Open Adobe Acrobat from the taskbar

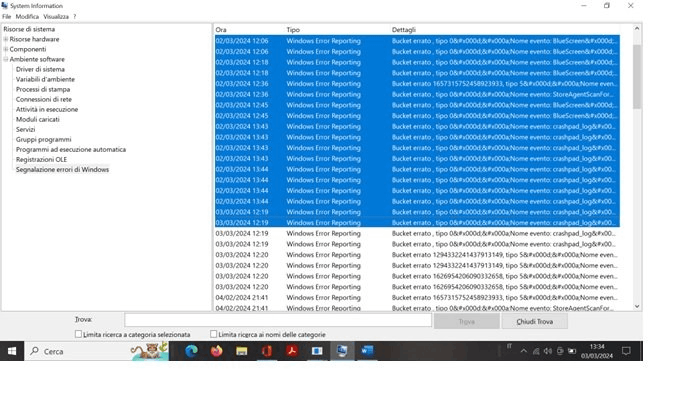tap(292, 351)
